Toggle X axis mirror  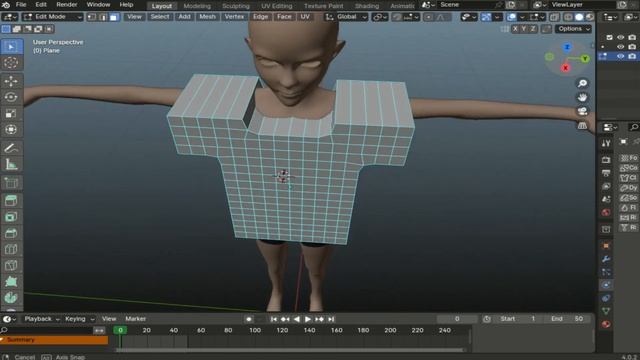click(516, 29)
